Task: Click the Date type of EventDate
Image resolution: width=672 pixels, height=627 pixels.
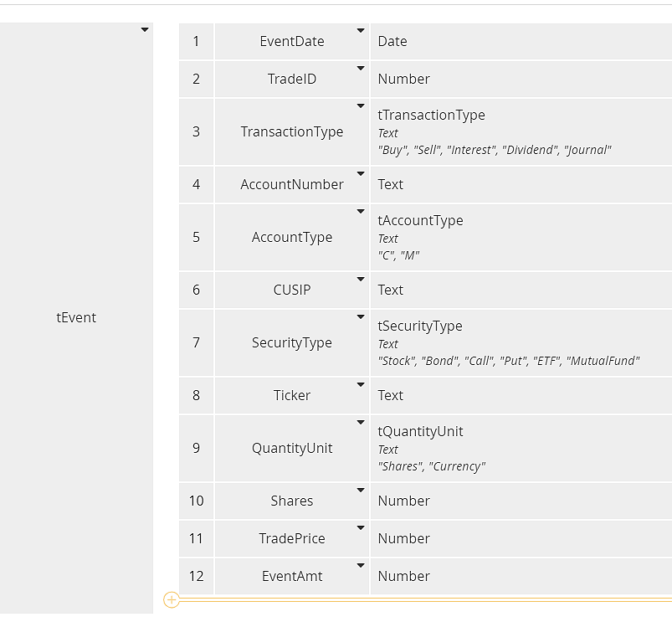Action: 392,41
